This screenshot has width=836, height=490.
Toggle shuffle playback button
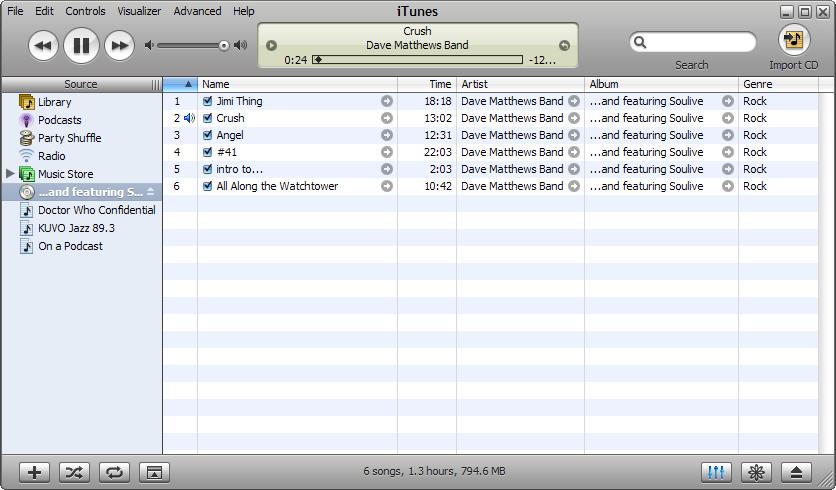[74, 472]
